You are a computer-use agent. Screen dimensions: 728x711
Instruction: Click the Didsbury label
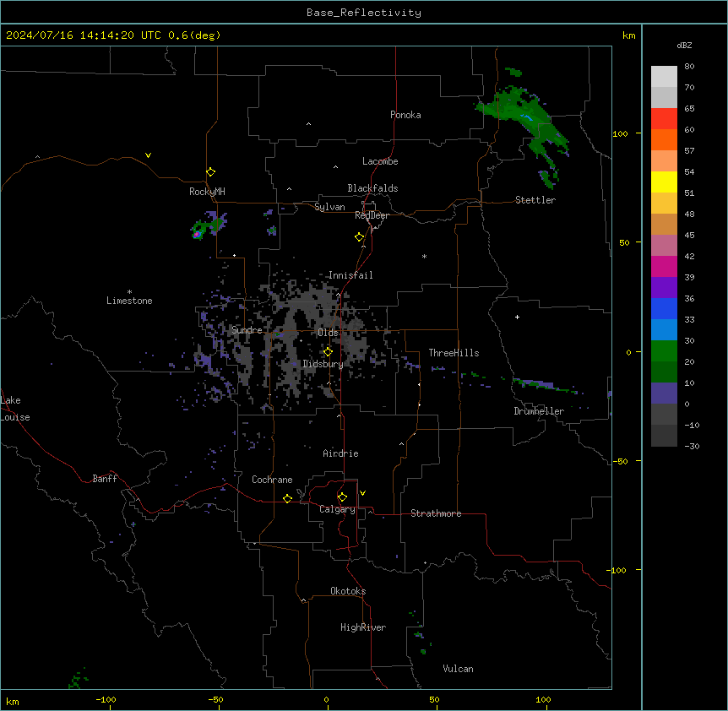click(323, 364)
